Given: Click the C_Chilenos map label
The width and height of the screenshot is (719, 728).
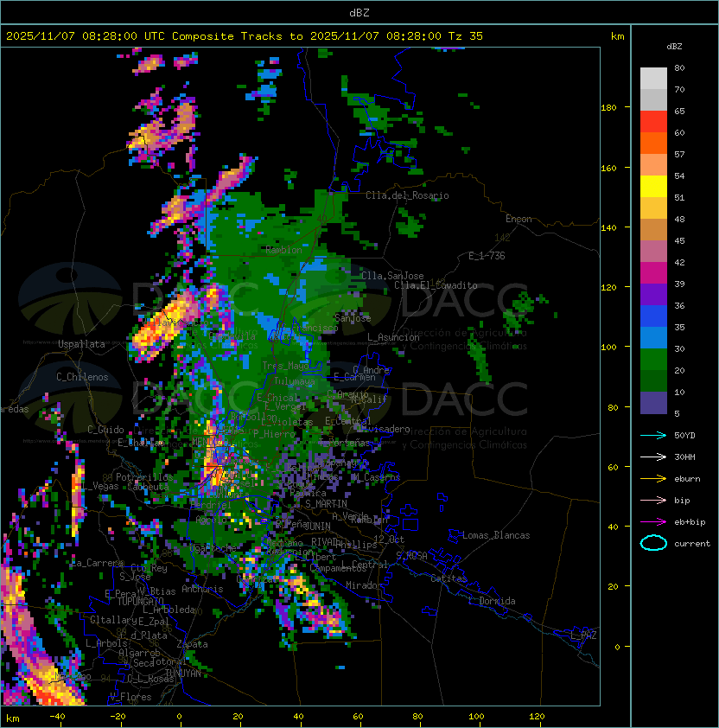Looking at the screenshot, I should [82, 377].
